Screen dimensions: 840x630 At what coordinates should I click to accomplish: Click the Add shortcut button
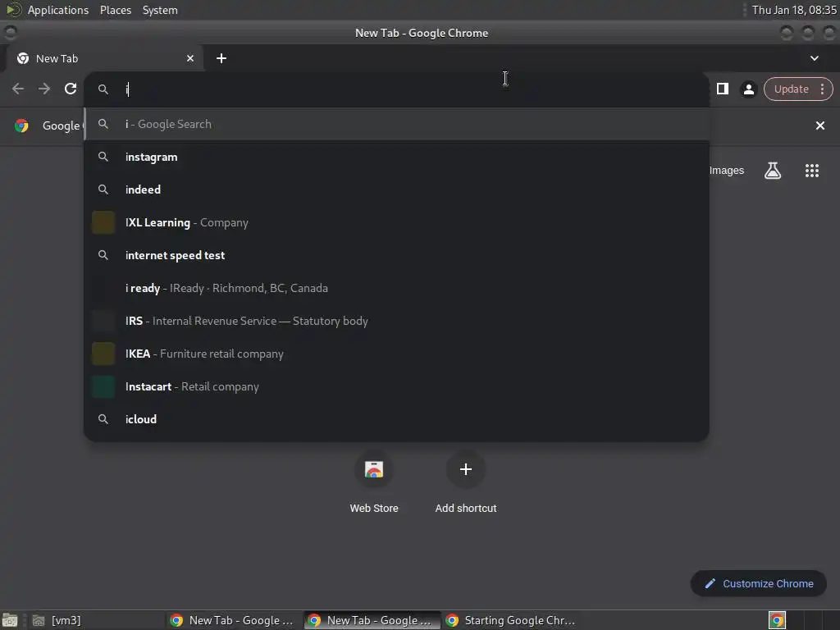(x=466, y=482)
